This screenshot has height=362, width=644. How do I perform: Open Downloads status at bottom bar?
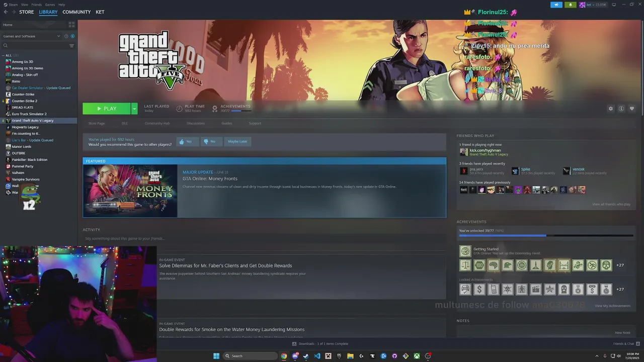click(320, 344)
